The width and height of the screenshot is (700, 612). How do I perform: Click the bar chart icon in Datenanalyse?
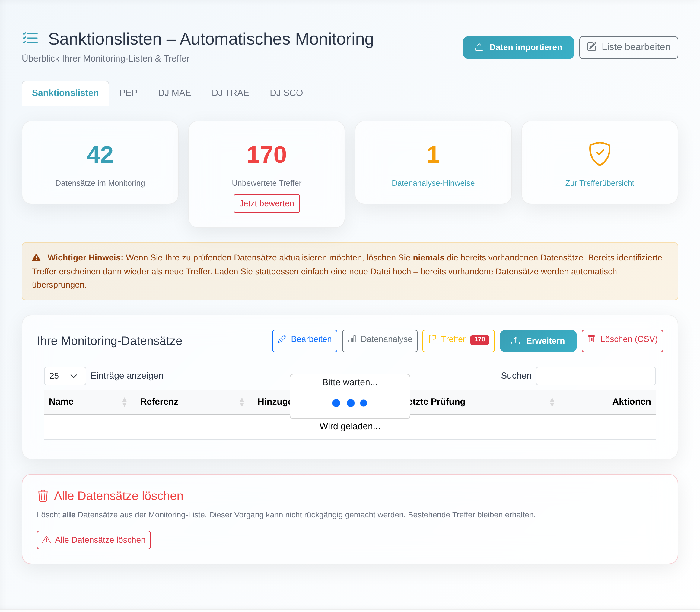click(352, 339)
